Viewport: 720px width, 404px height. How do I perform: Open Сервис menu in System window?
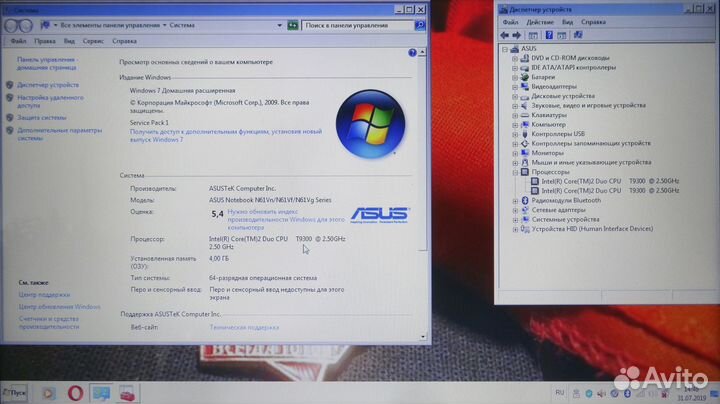pos(93,41)
